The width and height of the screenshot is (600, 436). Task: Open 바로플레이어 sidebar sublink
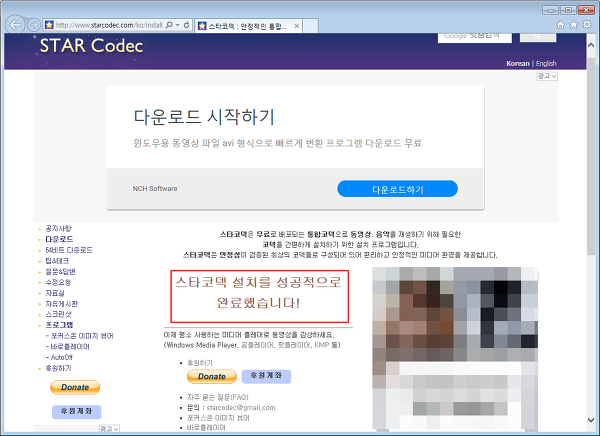coord(70,346)
